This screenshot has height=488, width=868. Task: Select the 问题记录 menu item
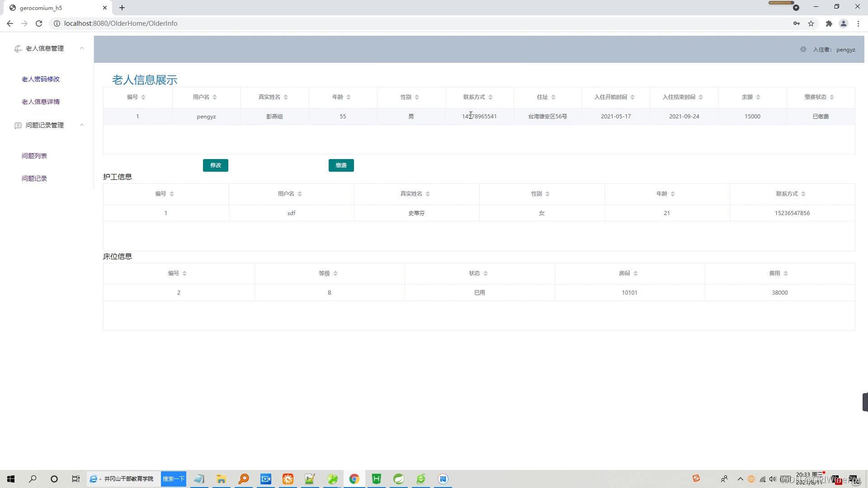click(x=34, y=178)
